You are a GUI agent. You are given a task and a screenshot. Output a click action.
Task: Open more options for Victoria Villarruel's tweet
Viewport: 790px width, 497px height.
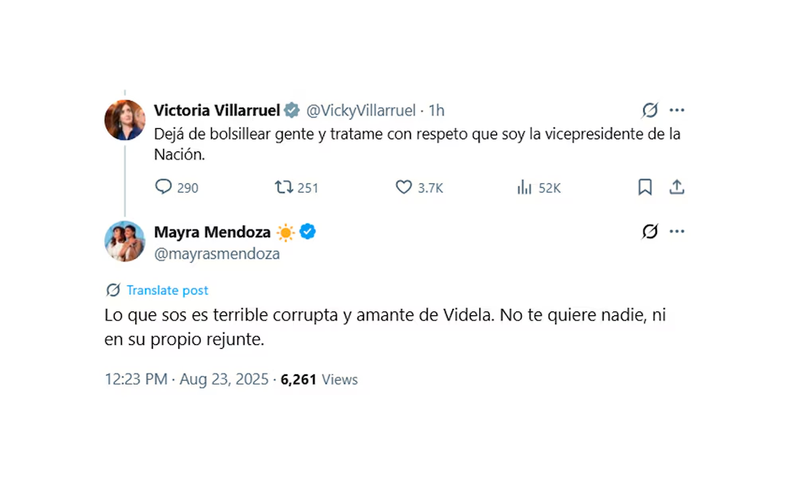(677, 109)
